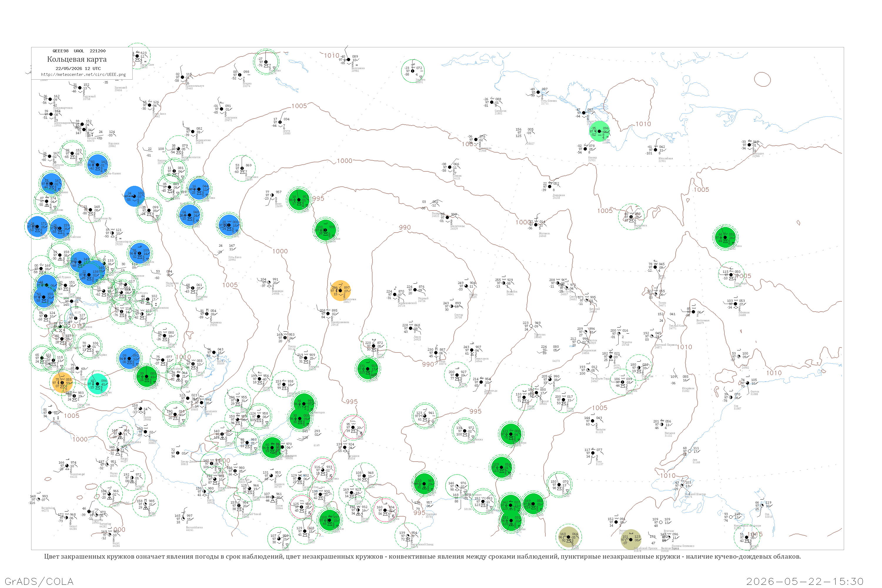Click the 'GrADS/COLA' credit text
This screenshot has width=882, height=588.
[39, 581]
